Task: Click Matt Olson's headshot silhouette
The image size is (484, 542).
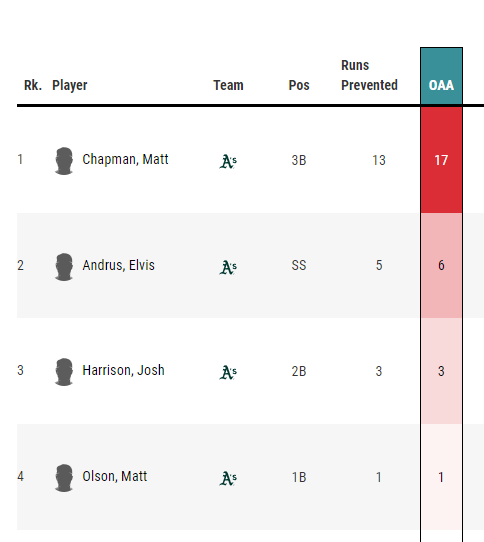Action: pyautogui.click(x=64, y=478)
